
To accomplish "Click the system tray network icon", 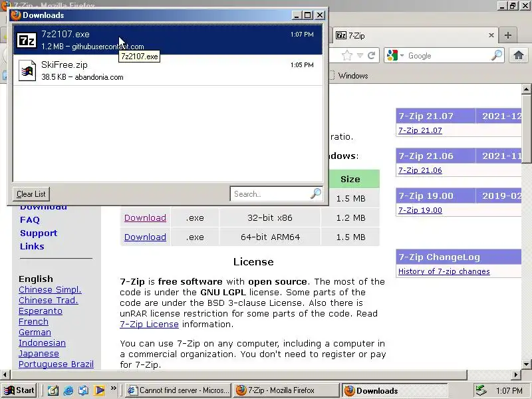I will [480, 390].
